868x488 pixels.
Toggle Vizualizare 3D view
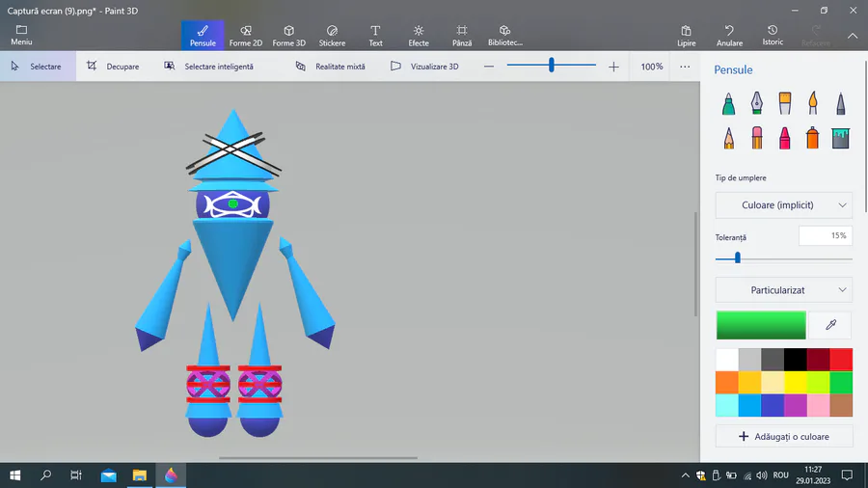pos(424,67)
